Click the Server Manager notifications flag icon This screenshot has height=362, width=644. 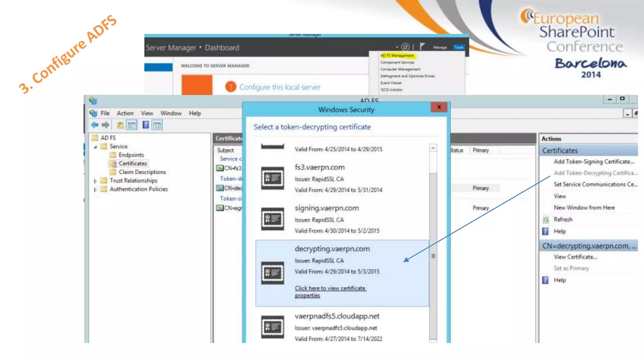[422, 47]
